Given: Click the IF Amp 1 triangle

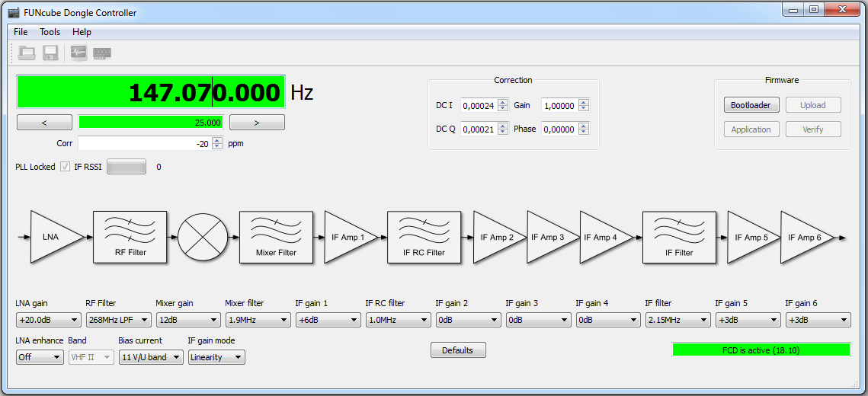Looking at the screenshot, I should [x=348, y=237].
